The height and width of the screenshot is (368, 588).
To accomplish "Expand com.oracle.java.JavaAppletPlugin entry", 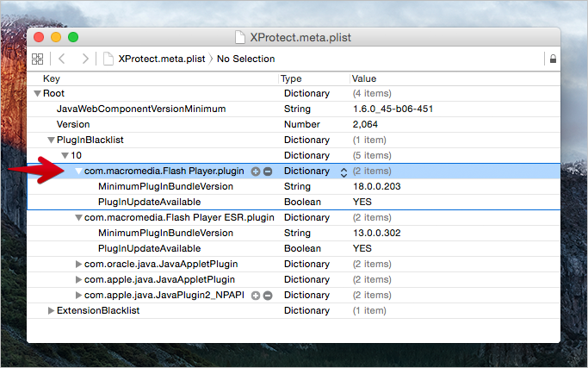I will (x=78, y=264).
